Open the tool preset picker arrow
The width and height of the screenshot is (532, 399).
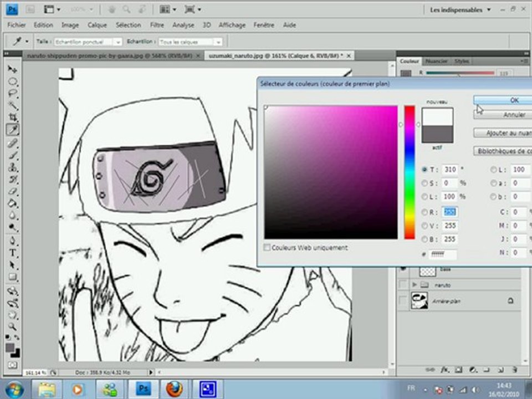click(x=27, y=42)
